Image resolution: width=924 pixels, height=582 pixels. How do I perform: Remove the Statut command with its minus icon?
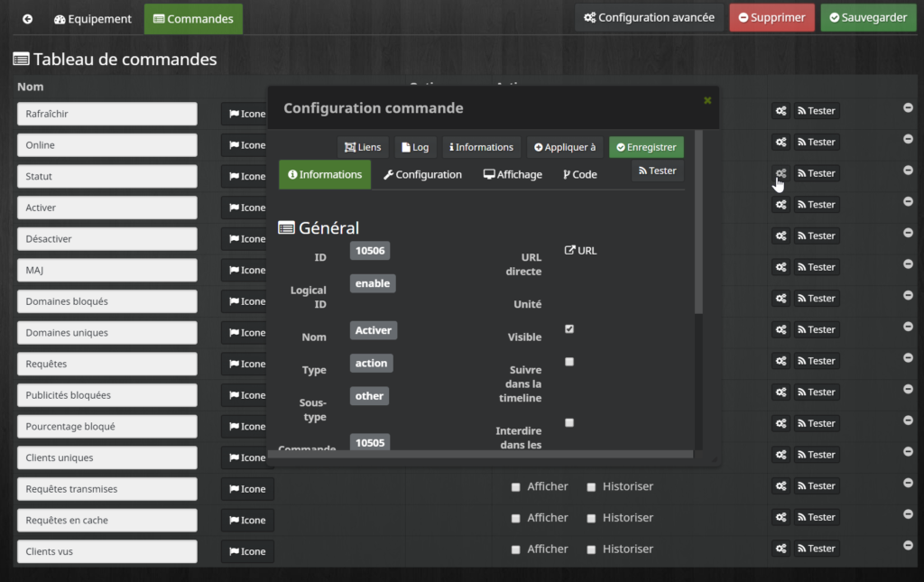[908, 170]
